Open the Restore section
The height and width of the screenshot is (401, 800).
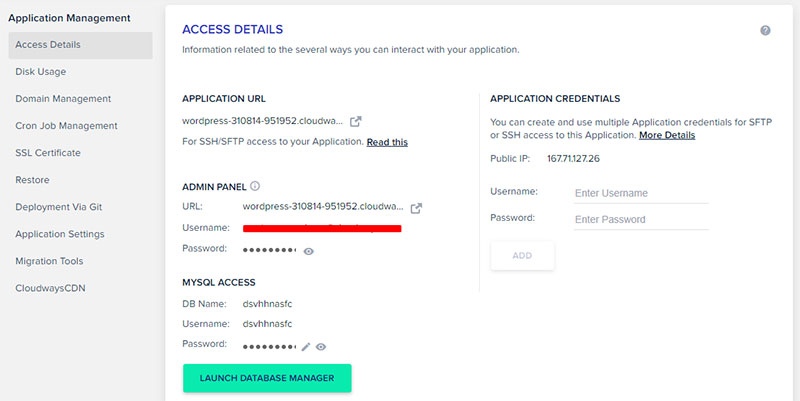[x=32, y=180]
